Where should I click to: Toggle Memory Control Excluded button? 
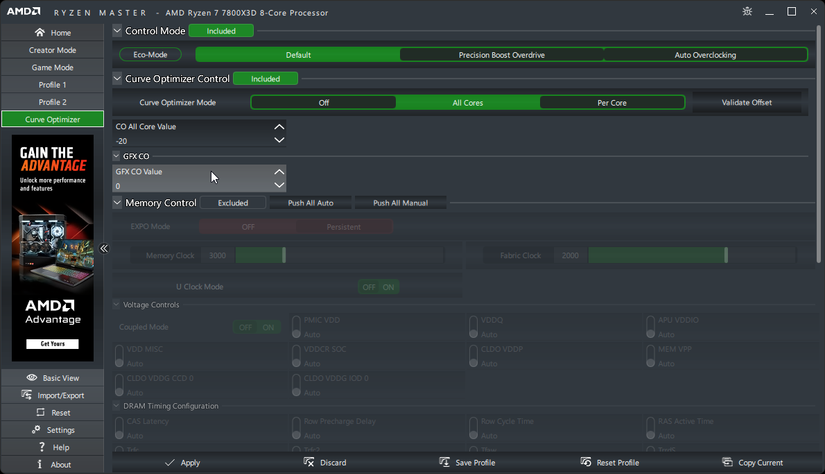[233, 203]
